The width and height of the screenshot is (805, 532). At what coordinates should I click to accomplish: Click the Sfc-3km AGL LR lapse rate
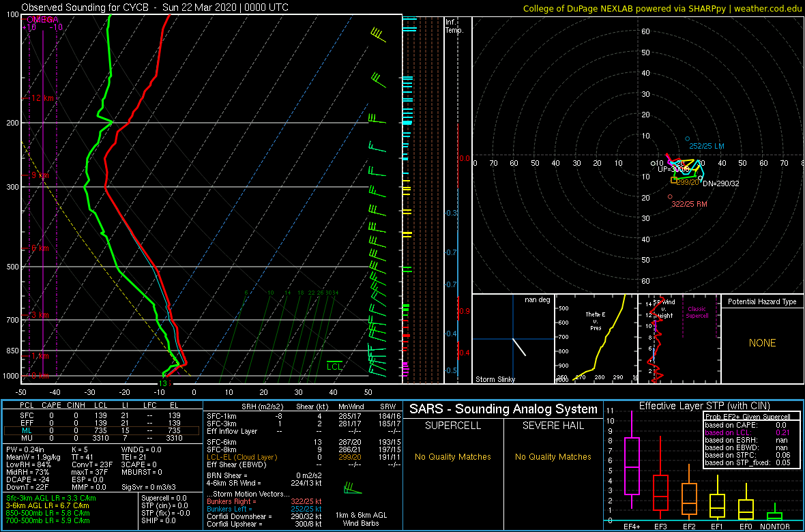(x=51, y=498)
